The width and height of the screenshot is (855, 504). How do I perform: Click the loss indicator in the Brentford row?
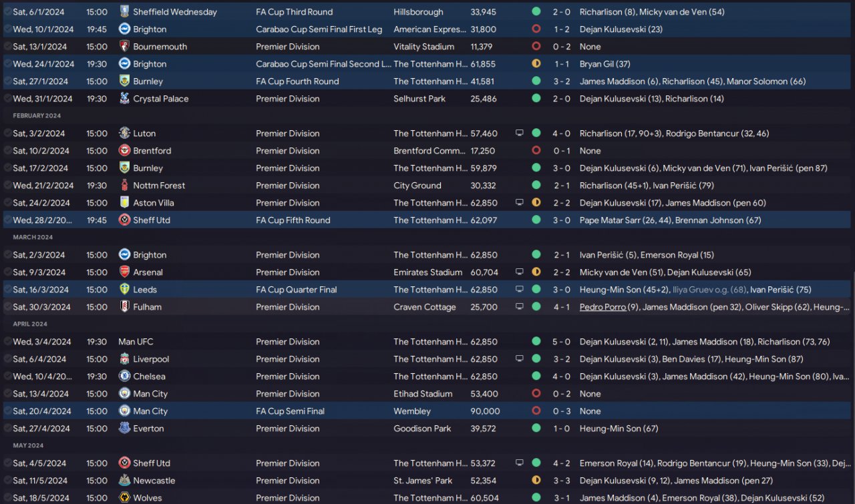click(536, 151)
